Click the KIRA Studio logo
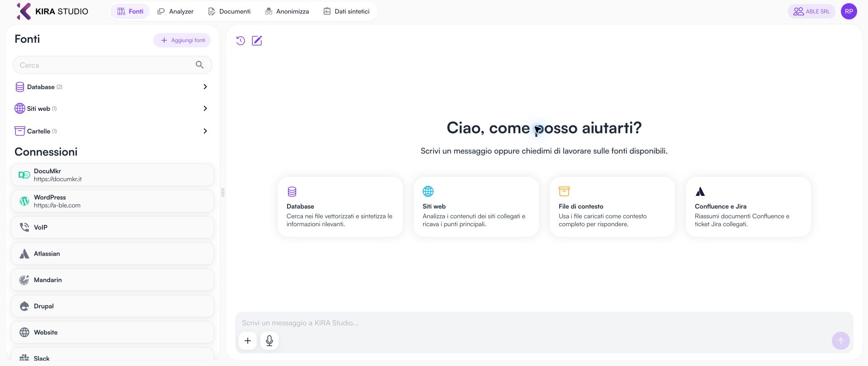The height and width of the screenshot is (366, 868). [x=52, y=11]
